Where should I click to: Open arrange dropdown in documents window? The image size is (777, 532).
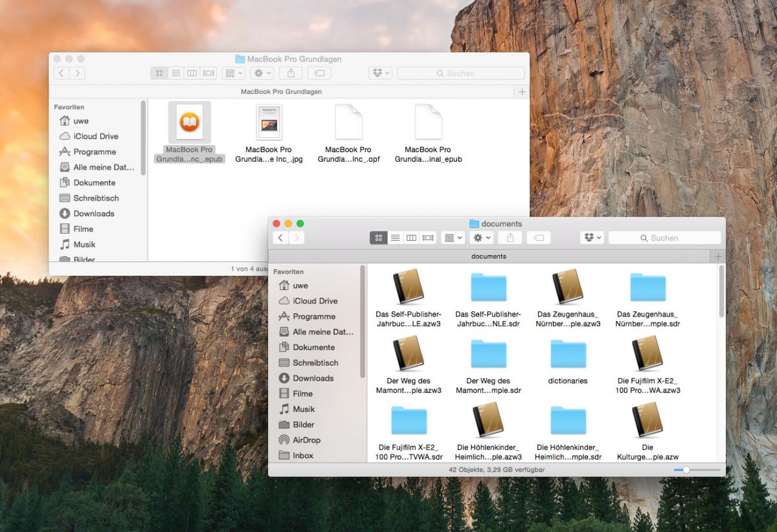click(453, 238)
